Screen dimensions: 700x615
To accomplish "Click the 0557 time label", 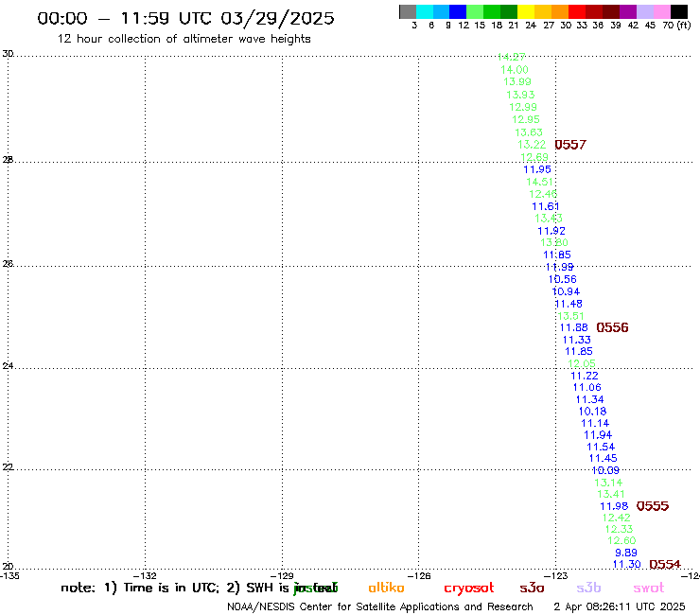I will pyautogui.click(x=570, y=145).
